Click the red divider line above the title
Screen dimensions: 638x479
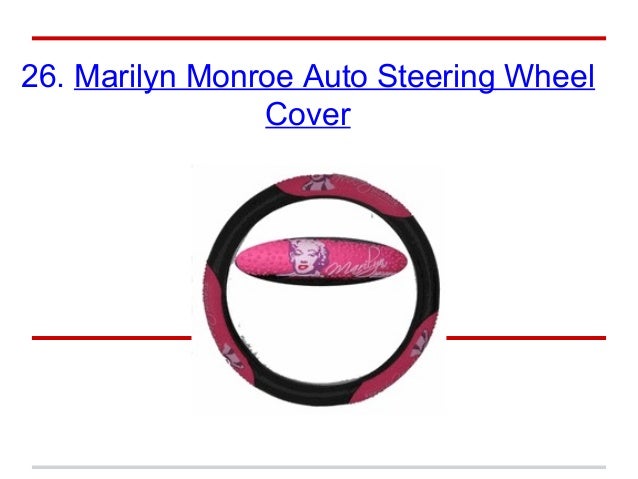coord(319,38)
